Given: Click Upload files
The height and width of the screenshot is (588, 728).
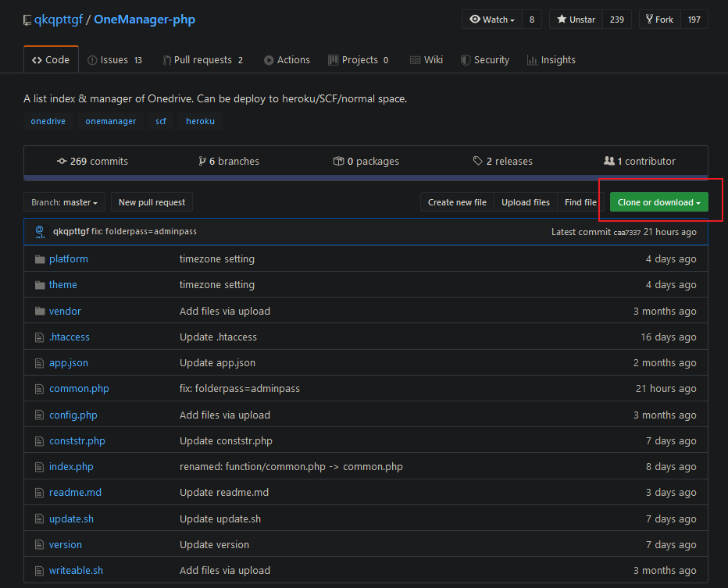Looking at the screenshot, I should click(526, 202).
